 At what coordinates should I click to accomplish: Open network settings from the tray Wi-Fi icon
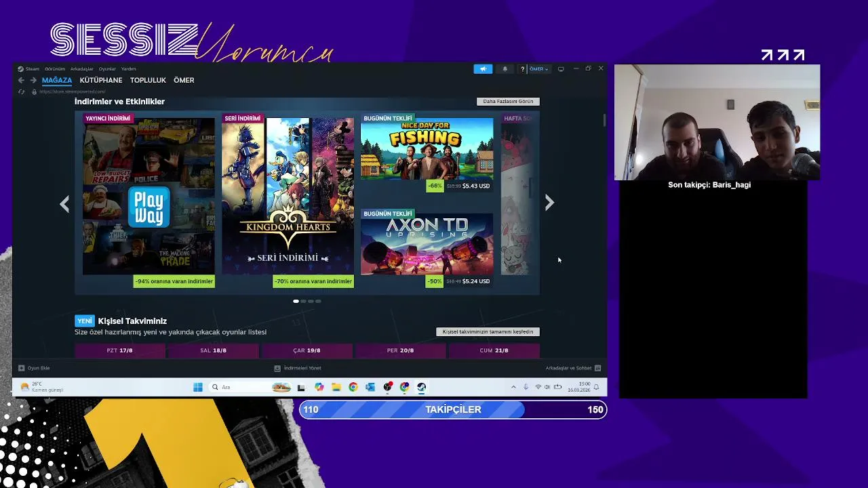click(538, 387)
